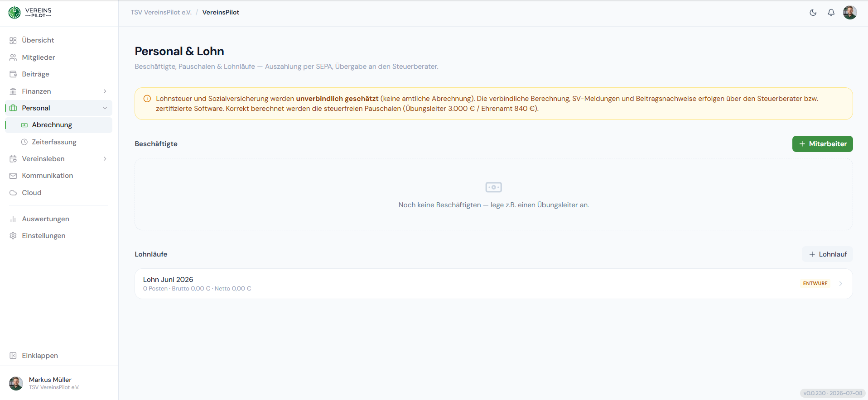Click the Zeiterfassung clock icon
868x400 pixels.
click(24, 142)
